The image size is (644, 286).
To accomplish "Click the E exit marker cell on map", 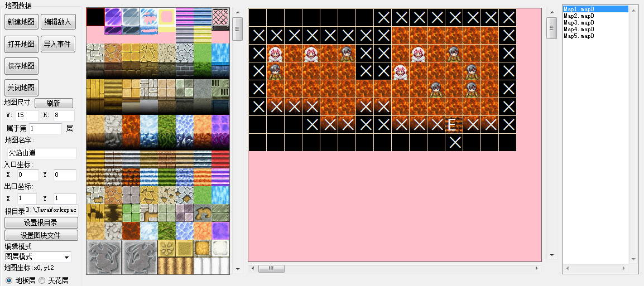I will (x=454, y=124).
